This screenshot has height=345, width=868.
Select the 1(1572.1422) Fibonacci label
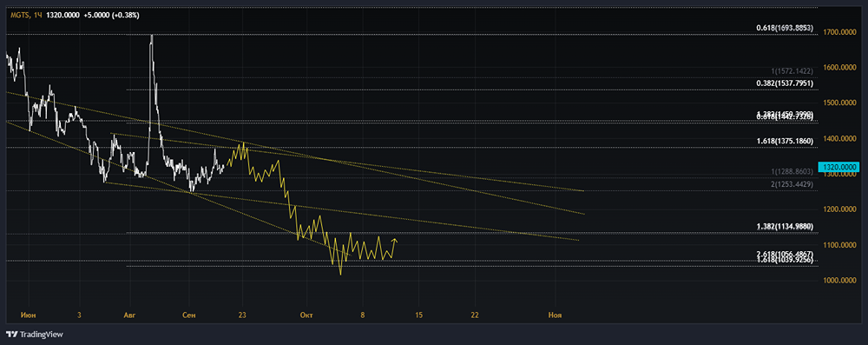(x=792, y=71)
